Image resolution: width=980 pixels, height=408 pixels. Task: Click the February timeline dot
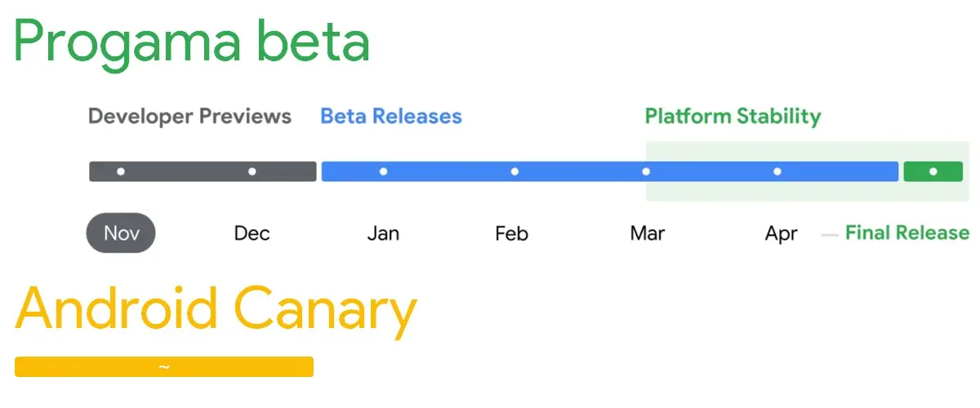514,171
